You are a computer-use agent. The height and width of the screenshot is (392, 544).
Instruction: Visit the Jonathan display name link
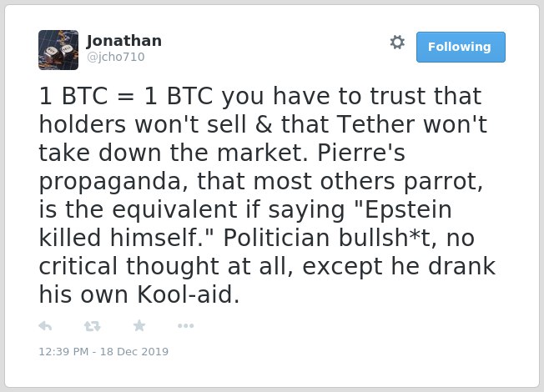(x=123, y=41)
